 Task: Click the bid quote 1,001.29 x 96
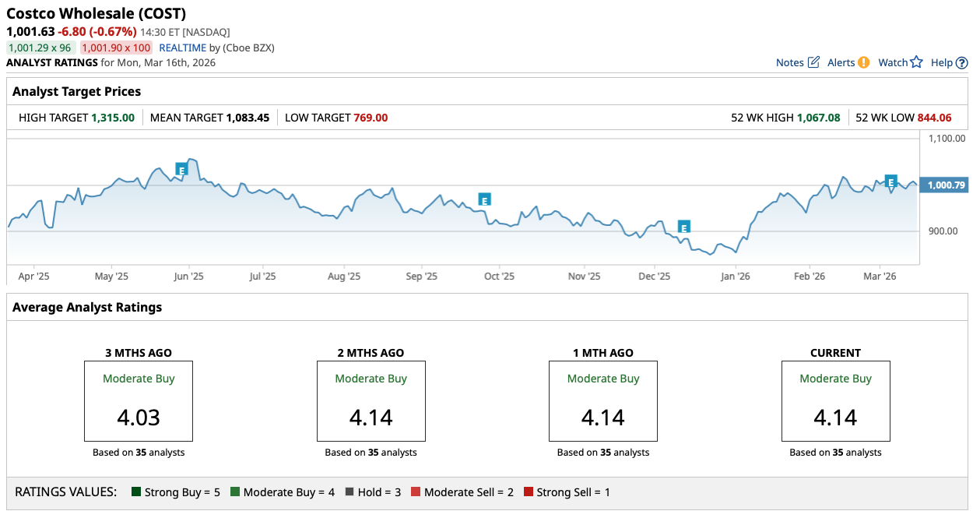40,48
